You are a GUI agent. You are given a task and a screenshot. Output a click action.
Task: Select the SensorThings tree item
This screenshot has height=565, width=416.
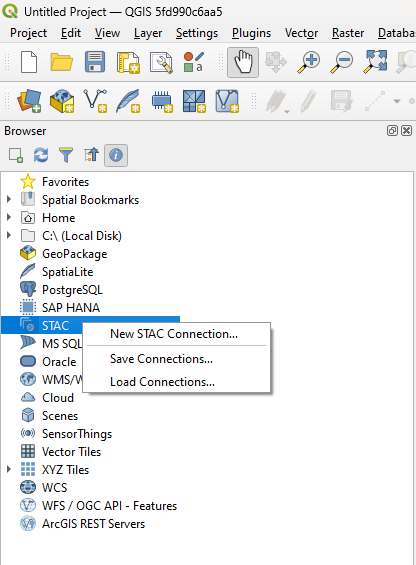(77, 433)
